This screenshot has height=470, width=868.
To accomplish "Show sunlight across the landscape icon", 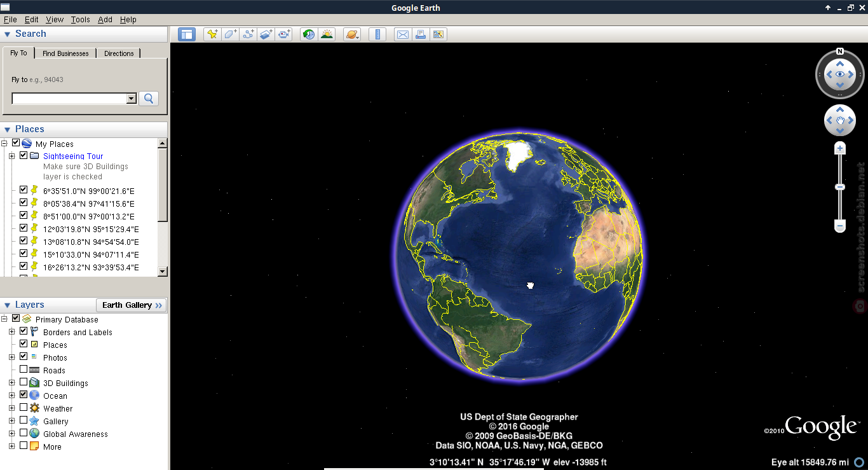I will coord(327,34).
